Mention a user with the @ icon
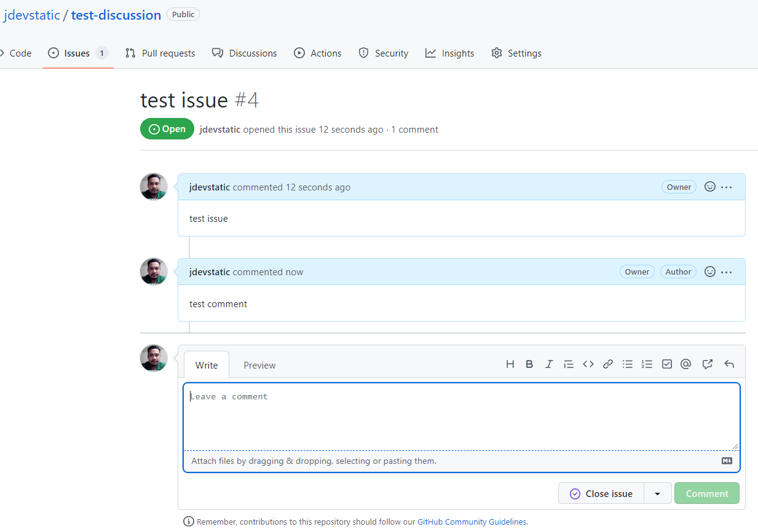The image size is (758, 532). tap(686, 364)
